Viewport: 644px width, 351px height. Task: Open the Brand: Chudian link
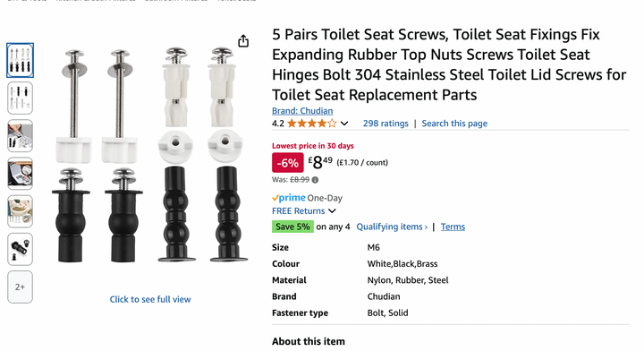point(302,111)
